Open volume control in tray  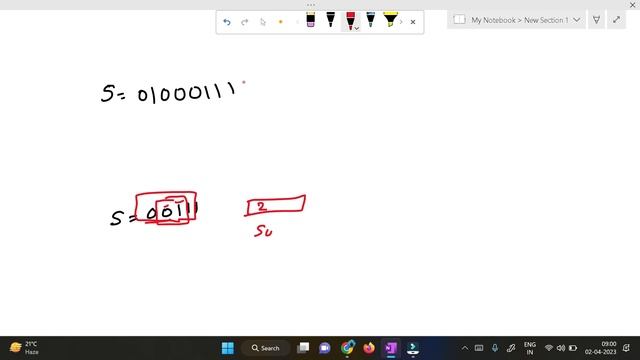[x=561, y=348]
